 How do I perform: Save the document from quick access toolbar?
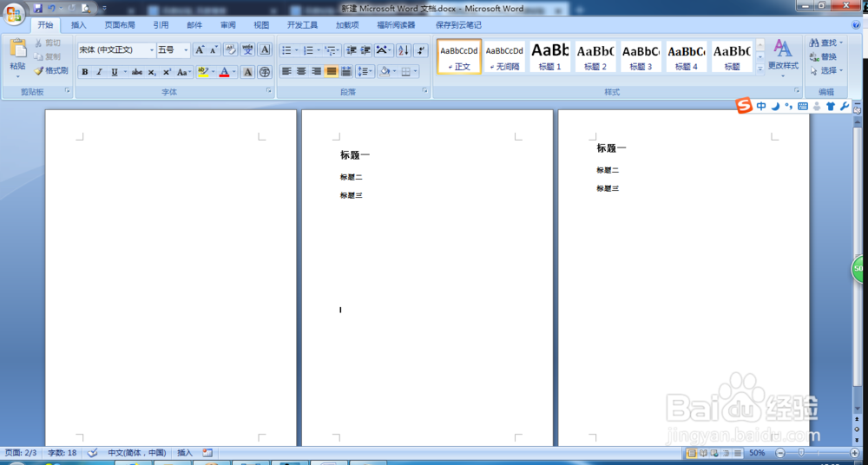(x=37, y=9)
